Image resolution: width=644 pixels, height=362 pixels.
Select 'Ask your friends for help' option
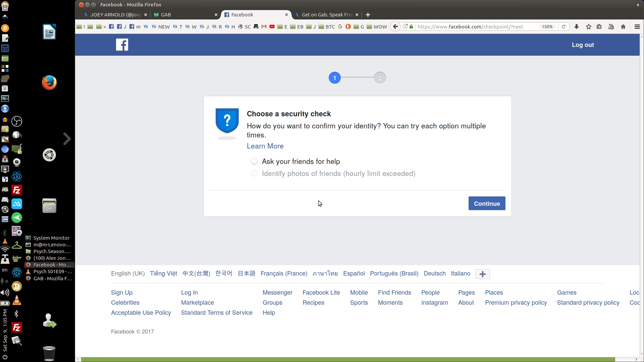254,162
